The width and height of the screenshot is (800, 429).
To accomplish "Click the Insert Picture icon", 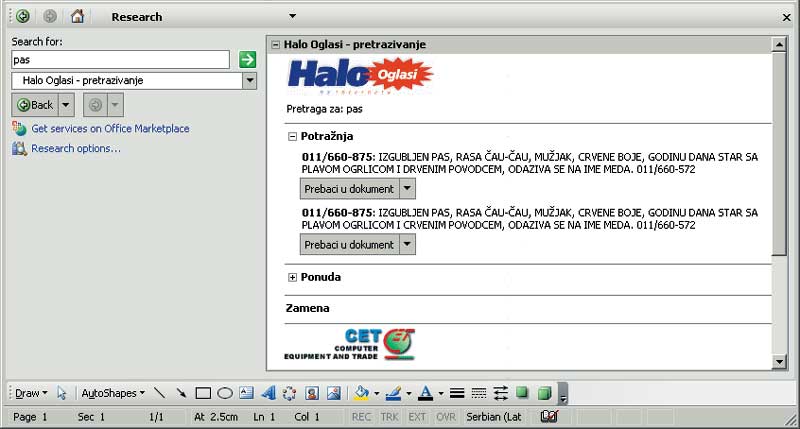I will click(x=334, y=393).
